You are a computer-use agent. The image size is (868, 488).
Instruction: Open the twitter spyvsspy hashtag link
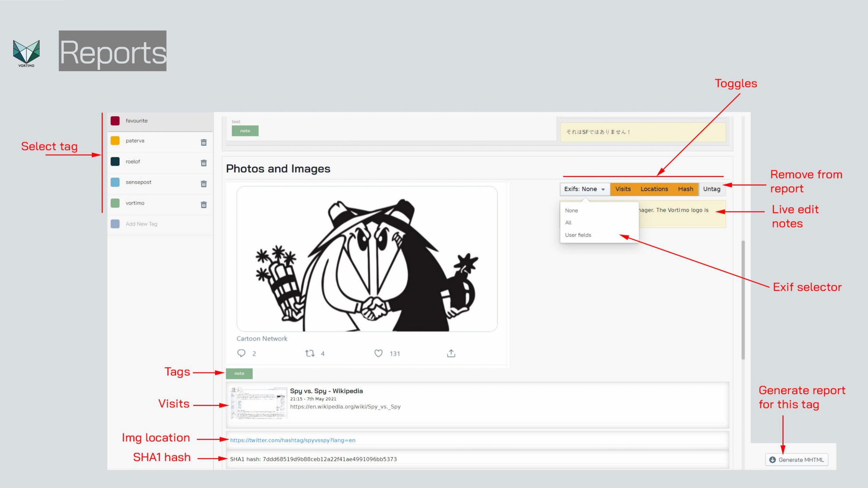pos(293,440)
